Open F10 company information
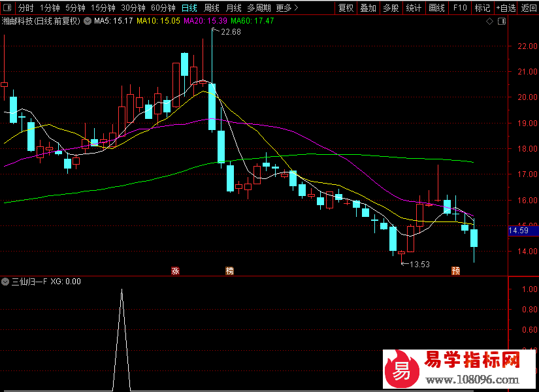 (460, 8)
